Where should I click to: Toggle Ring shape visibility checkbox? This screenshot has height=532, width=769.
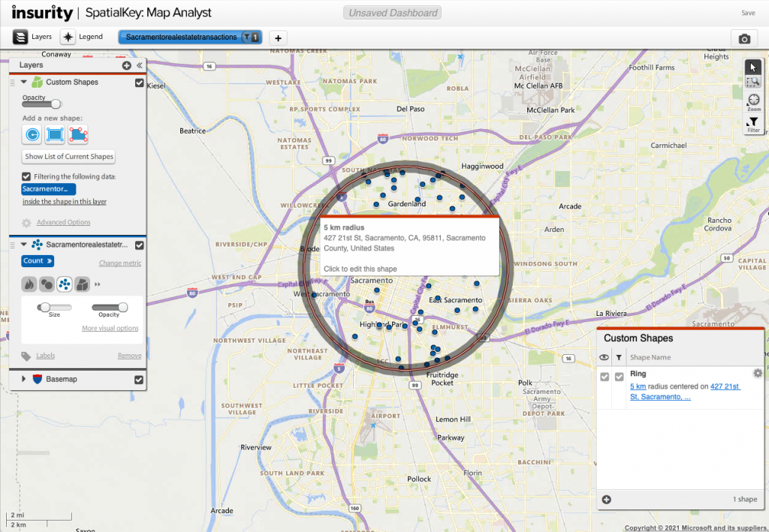tap(605, 377)
